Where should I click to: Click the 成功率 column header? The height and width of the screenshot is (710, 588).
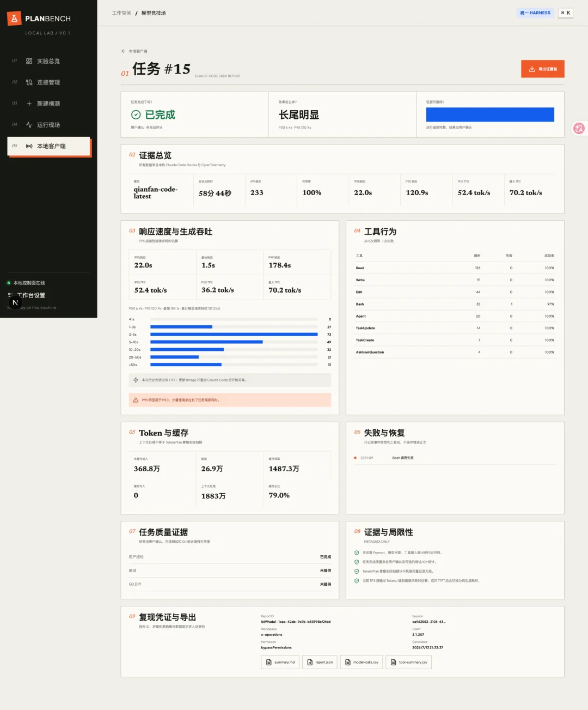coord(549,256)
